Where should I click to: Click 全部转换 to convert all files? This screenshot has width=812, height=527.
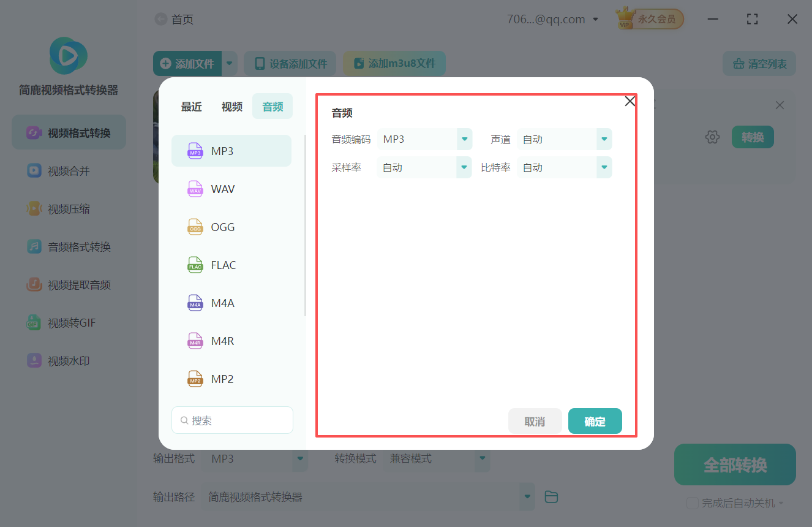tap(734, 464)
